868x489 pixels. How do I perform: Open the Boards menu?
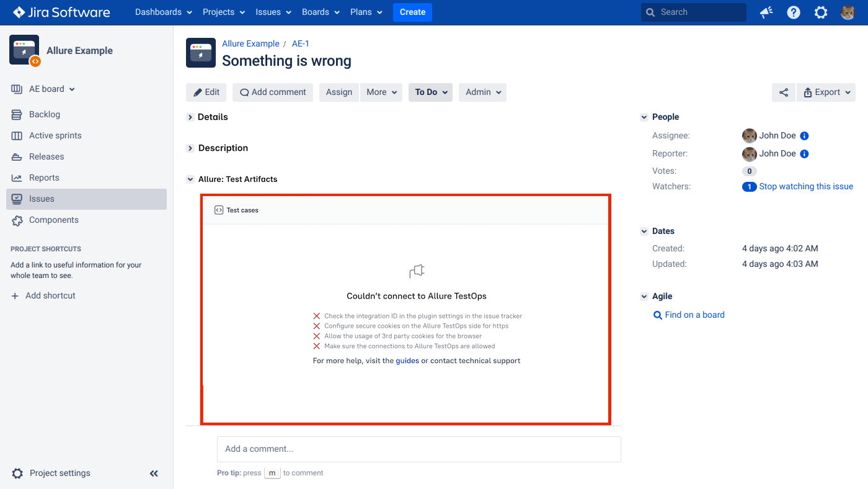coord(320,12)
